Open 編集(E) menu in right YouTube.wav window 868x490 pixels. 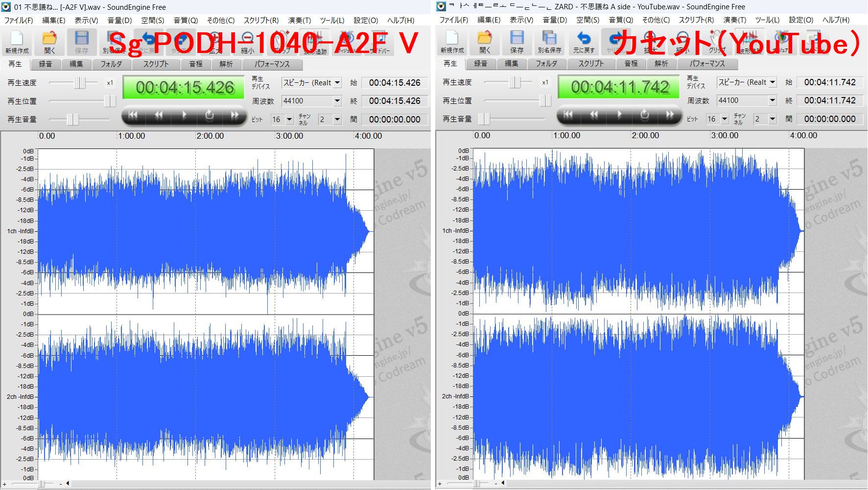click(489, 20)
